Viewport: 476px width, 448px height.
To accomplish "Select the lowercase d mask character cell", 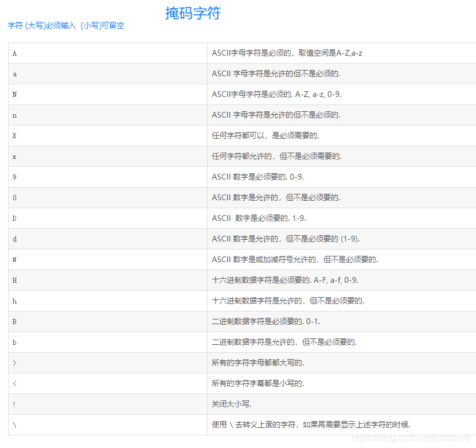I will [108, 239].
